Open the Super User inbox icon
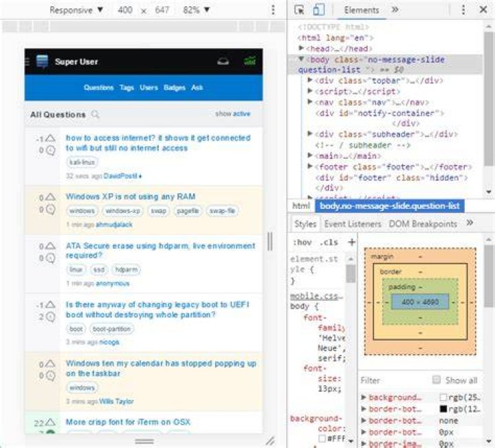The image size is (495, 448). click(x=223, y=61)
